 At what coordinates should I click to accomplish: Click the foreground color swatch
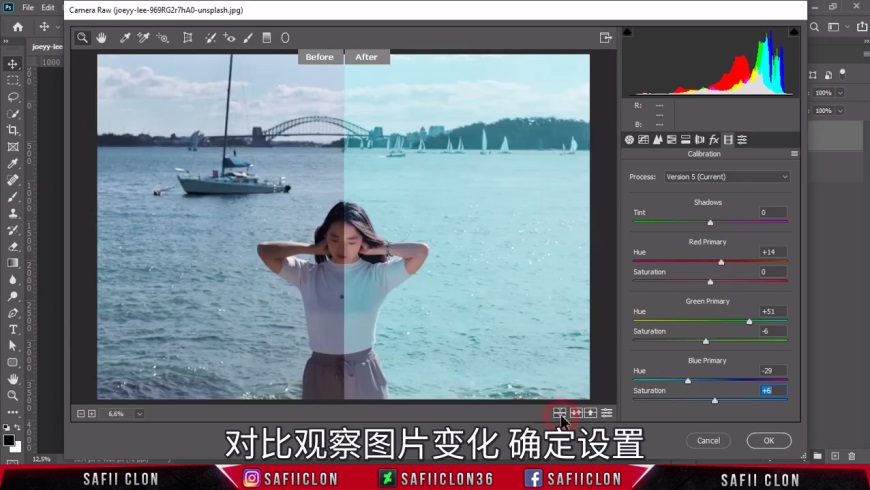coord(8,440)
